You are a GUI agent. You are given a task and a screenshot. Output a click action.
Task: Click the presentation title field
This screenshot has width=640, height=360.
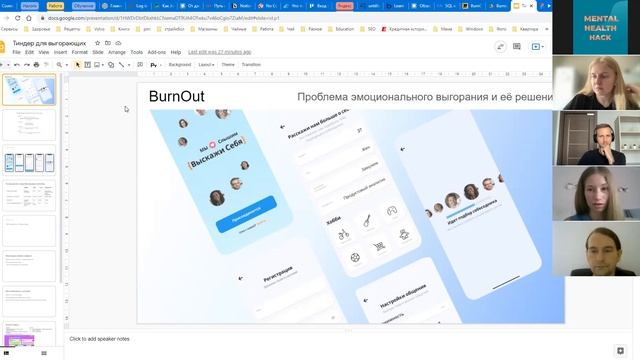49,43
